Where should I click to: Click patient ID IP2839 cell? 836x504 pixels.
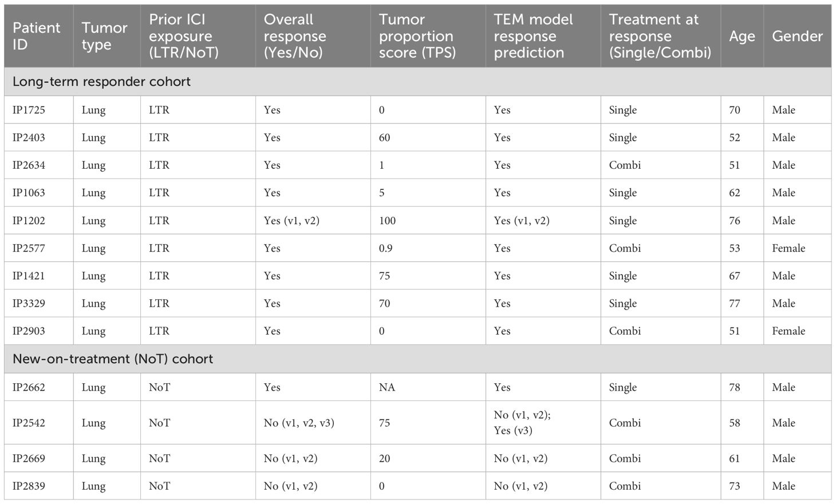coord(29,486)
